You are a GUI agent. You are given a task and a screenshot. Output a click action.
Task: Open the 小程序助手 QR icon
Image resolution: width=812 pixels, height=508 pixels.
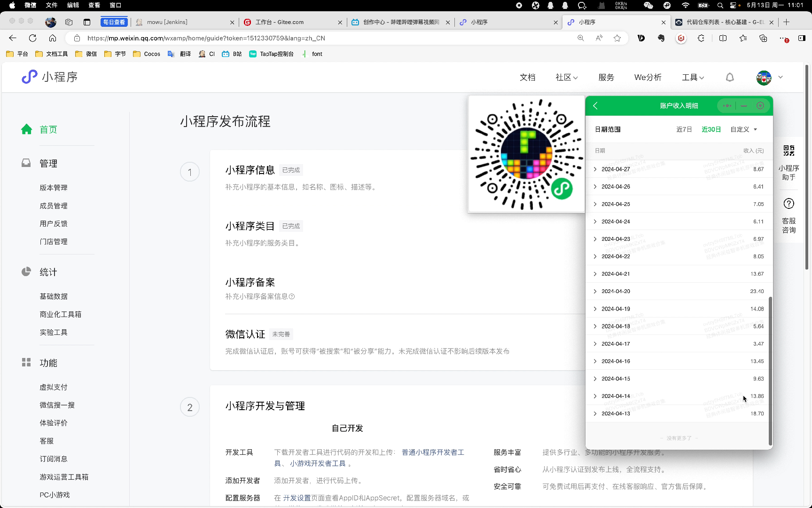point(789,151)
